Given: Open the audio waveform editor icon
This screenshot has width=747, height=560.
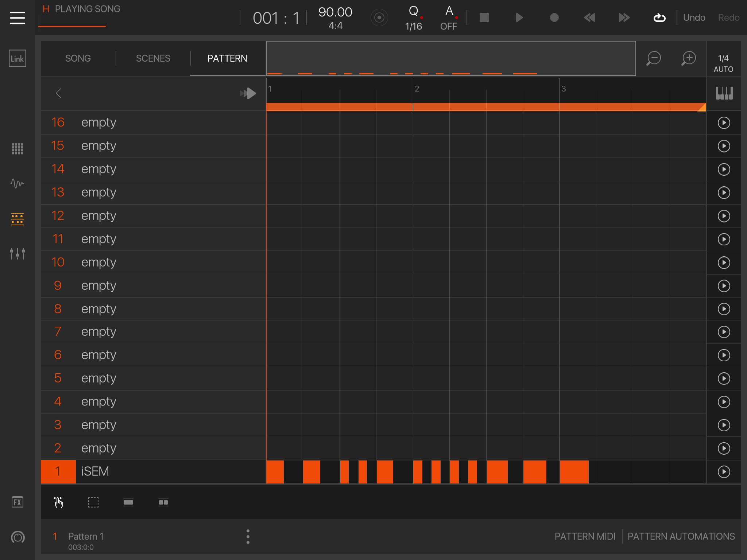Looking at the screenshot, I should (17, 183).
